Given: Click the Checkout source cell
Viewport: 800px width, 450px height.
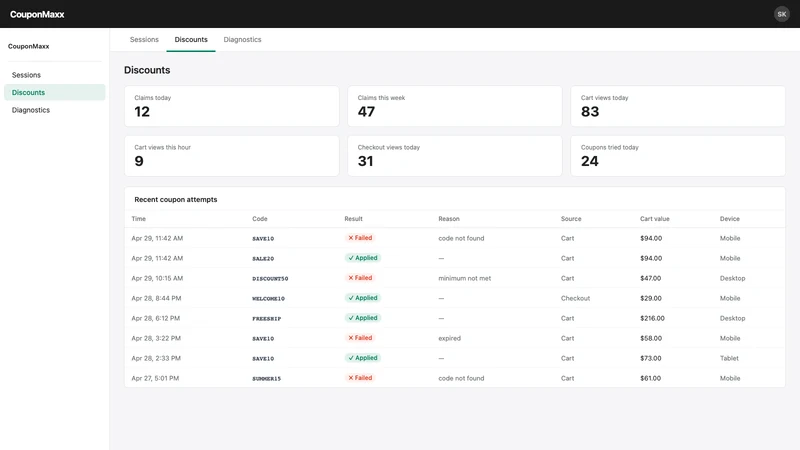Looking at the screenshot, I should pyautogui.click(x=575, y=298).
